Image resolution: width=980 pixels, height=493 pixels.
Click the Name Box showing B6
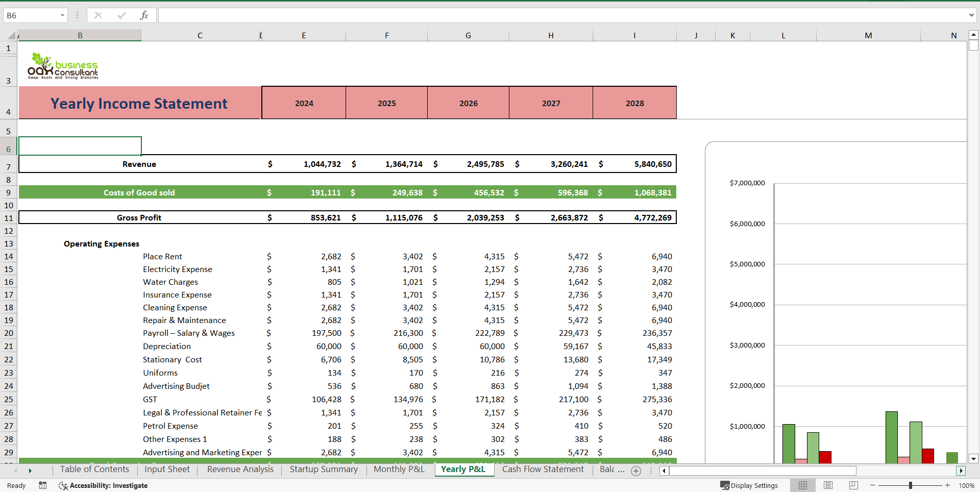coord(32,15)
